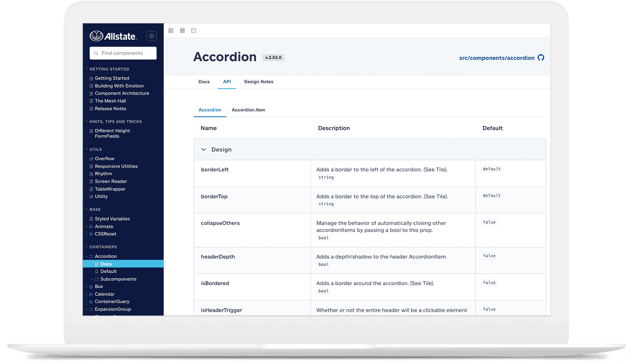
Task: Open Building With Emotion page
Action: (119, 86)
